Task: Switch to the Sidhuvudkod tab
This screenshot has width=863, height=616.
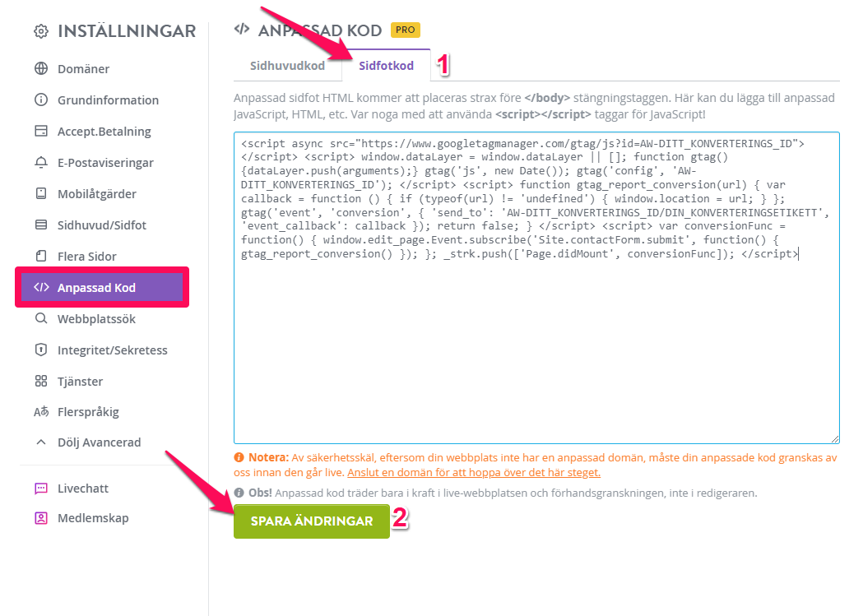Action: pos(287,66)
